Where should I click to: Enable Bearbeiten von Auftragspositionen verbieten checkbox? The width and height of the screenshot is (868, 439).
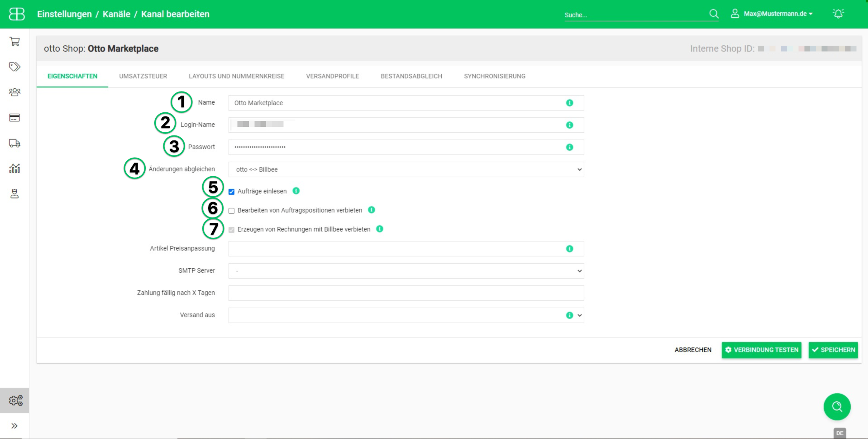point(232,211)
